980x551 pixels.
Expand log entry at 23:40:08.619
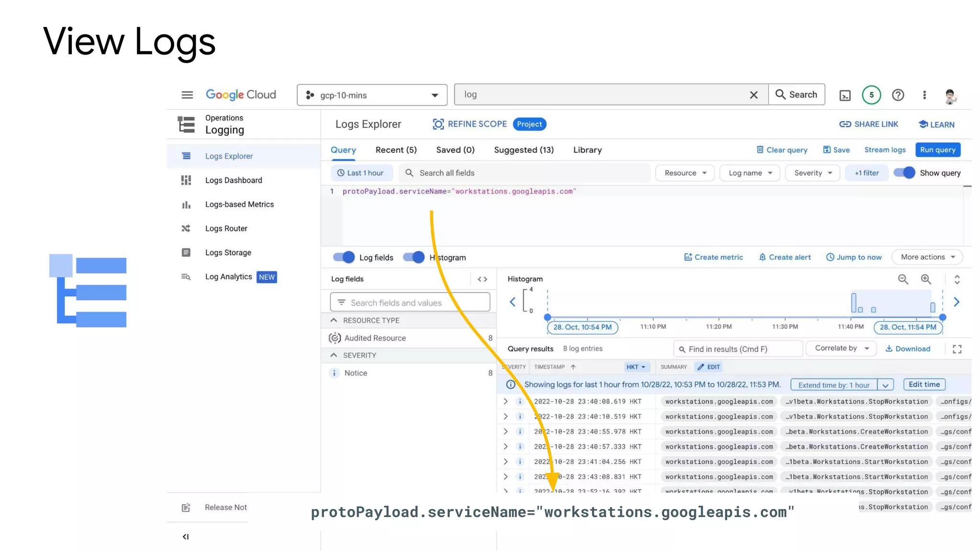pyautogui.click(x=506, y=402)
